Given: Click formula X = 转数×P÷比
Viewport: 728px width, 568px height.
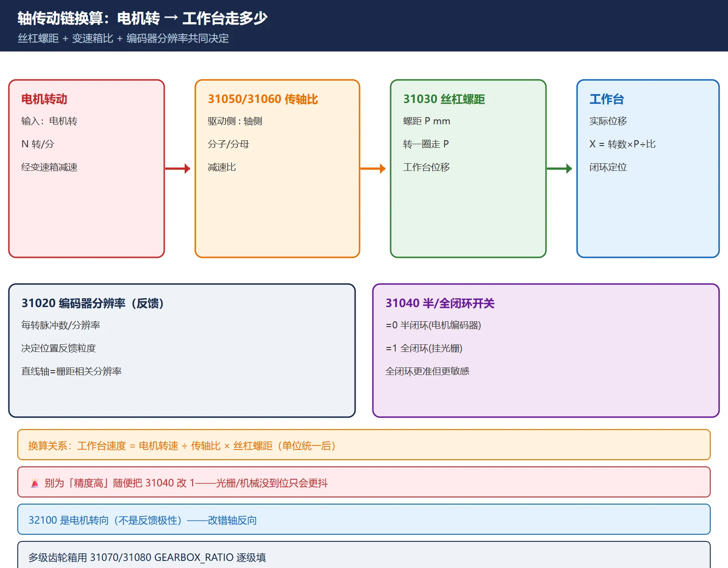Looking at the screenshot, I should (x=622, y=144).
